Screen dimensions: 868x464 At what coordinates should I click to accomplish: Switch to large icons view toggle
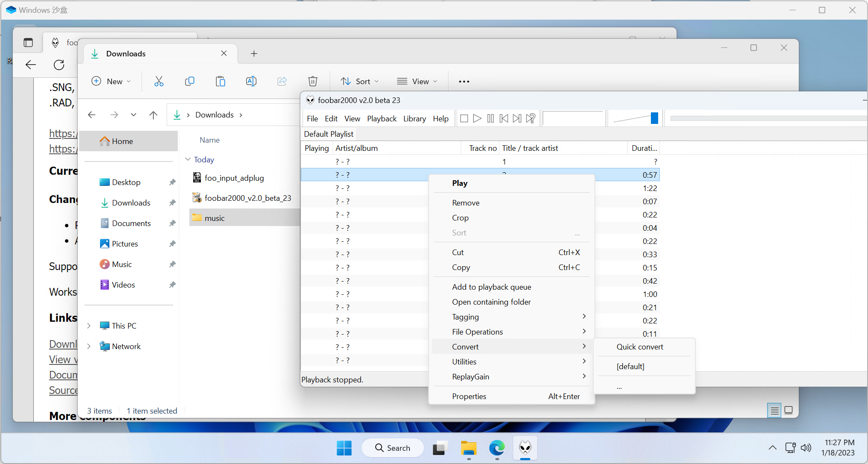[789, 411]
